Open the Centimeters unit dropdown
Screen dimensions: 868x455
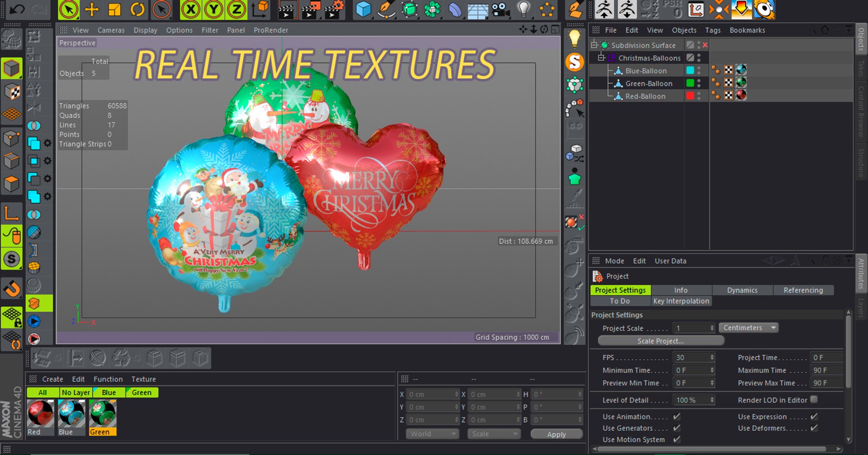[x=749, y=328]
